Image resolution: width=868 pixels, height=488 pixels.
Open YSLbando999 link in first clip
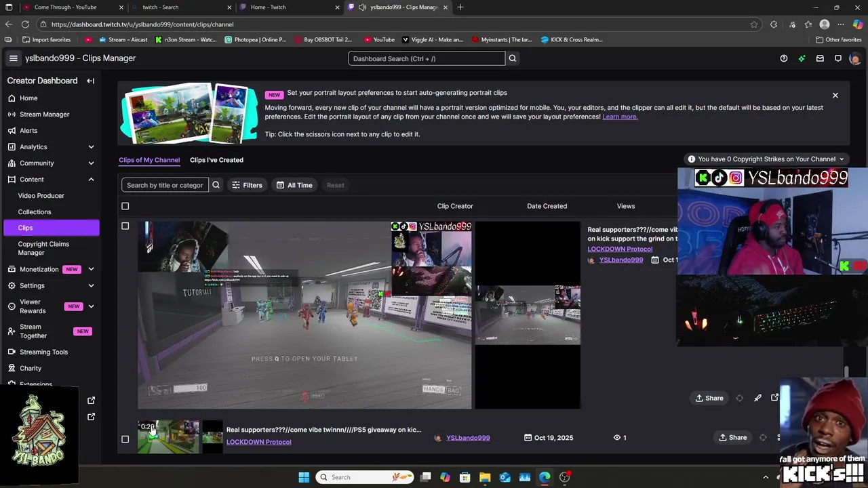(x=621, y=260)
